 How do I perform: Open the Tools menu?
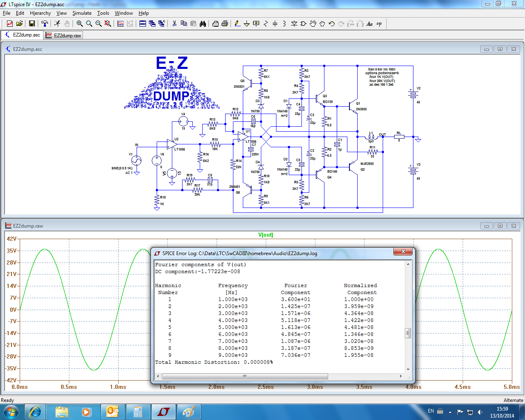click(103, 13)
